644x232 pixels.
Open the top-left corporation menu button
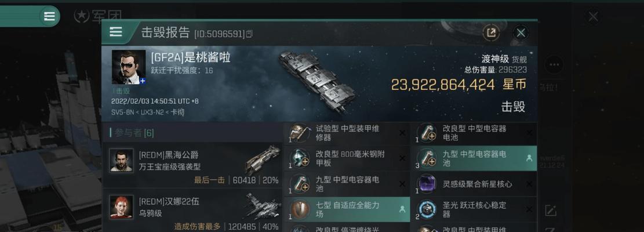(49, 16)
